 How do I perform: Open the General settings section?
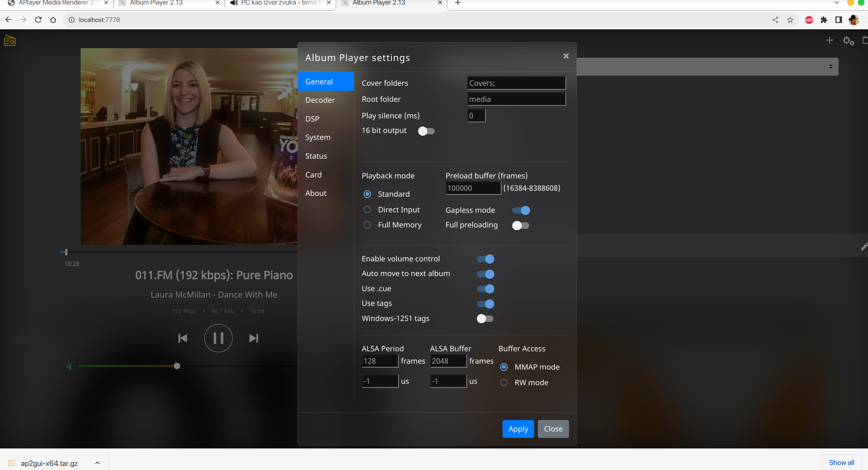[326, 82]
